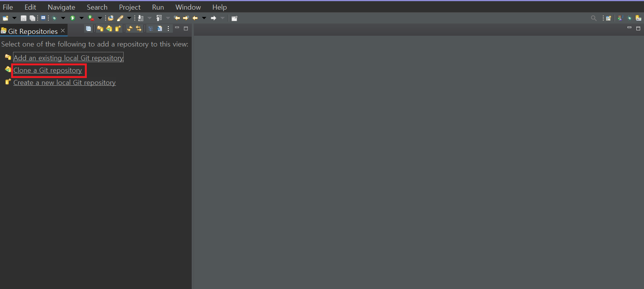644x289 pixels.
Task: Click the Open Perspective icon
Action: 609,18
